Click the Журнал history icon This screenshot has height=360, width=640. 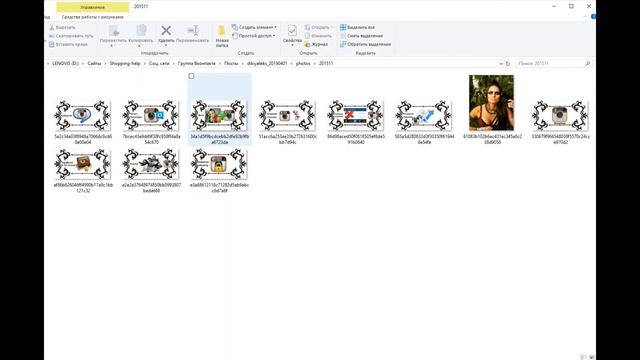point(307,44)
